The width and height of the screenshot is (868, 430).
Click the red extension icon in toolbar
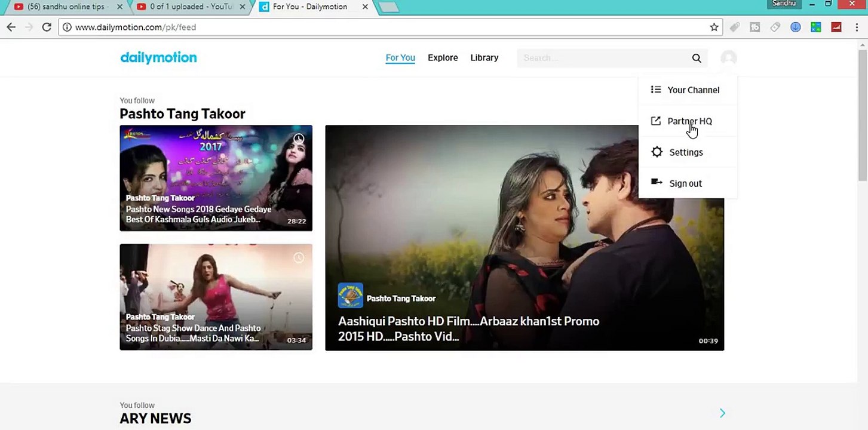(x=836, y=27)
